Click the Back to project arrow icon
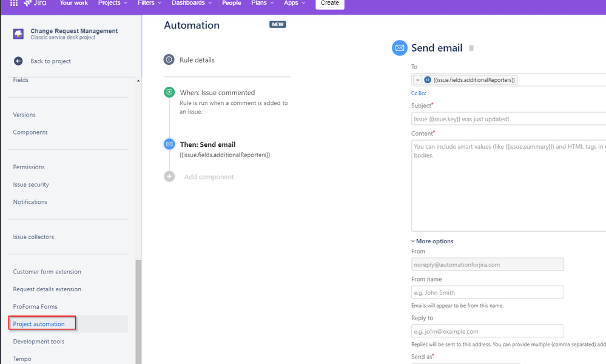Screen dimensions: 606x364 point(18,61)
